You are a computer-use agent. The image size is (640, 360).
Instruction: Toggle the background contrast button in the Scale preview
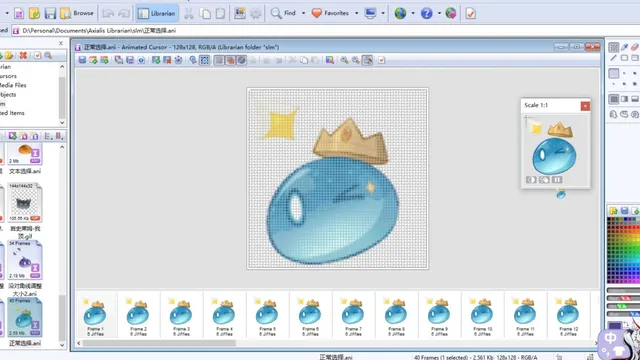(x=531, y=180)
